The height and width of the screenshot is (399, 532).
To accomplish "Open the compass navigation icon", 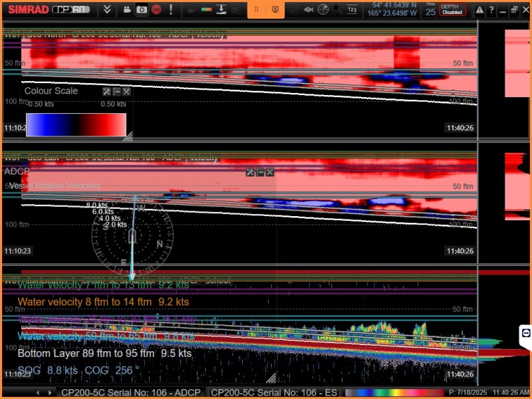I will coord(323,10).
